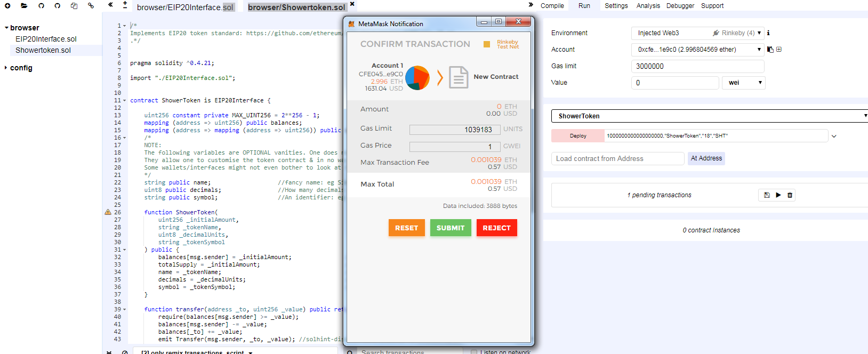Viewport: 868px width, 354px height.
Task: Click the warning icon on line 26
Action: tap(108, 212)
